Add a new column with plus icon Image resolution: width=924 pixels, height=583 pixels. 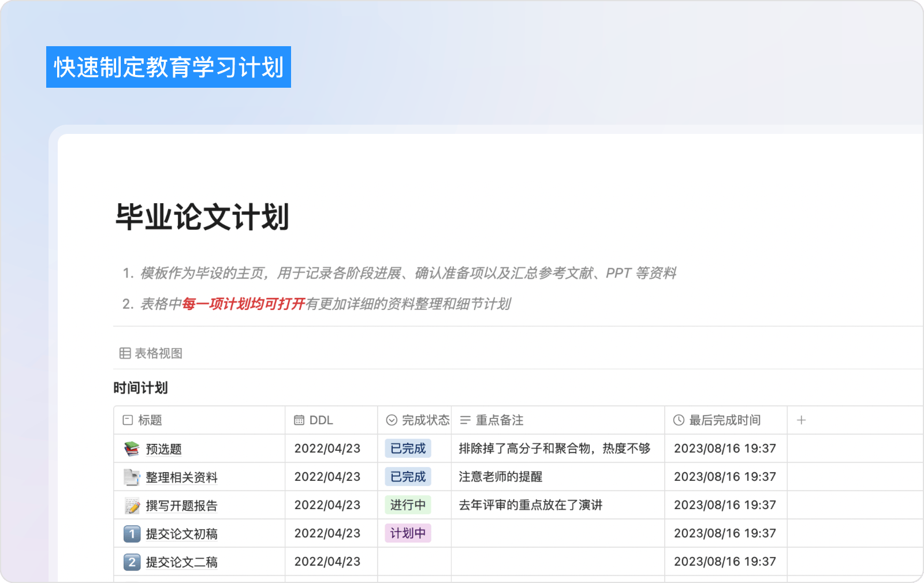point(801,420)
